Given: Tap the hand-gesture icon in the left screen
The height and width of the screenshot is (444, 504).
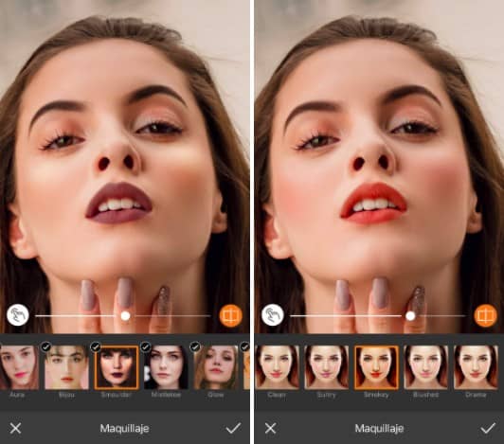Looking at the screenshot, I should pos(18,315).
